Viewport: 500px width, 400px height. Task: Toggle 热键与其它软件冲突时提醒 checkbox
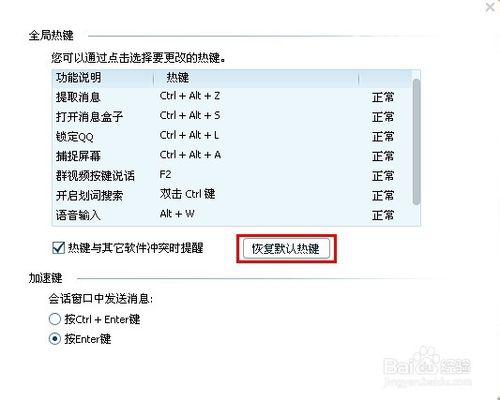(x=59, y=248)
